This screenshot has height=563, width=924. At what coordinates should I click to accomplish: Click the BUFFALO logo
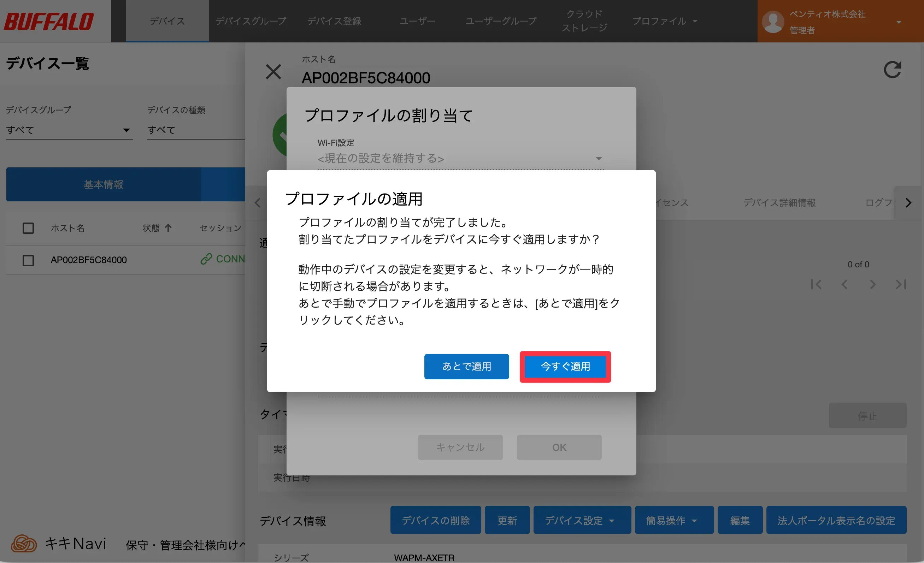pyautogui.click(x=49, y=21)
